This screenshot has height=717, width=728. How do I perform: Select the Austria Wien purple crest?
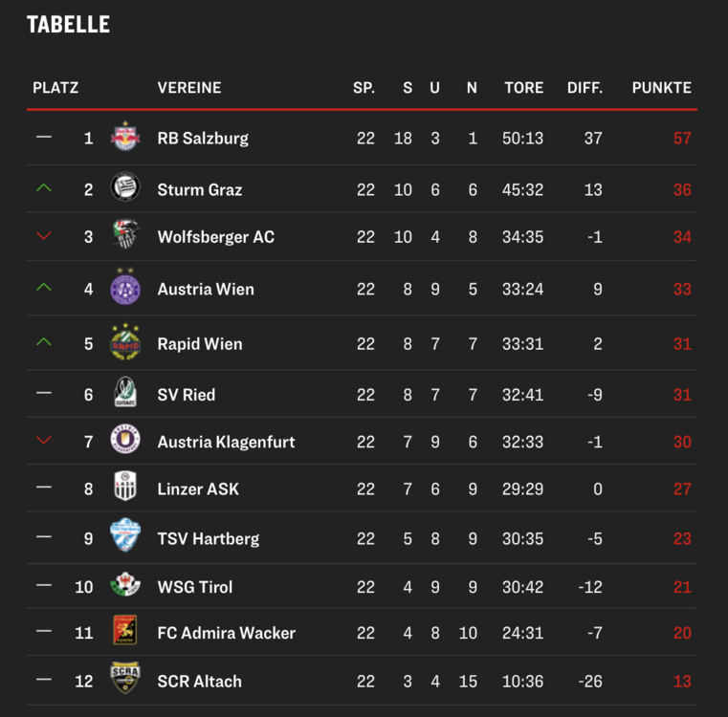[x=125, y=286]
